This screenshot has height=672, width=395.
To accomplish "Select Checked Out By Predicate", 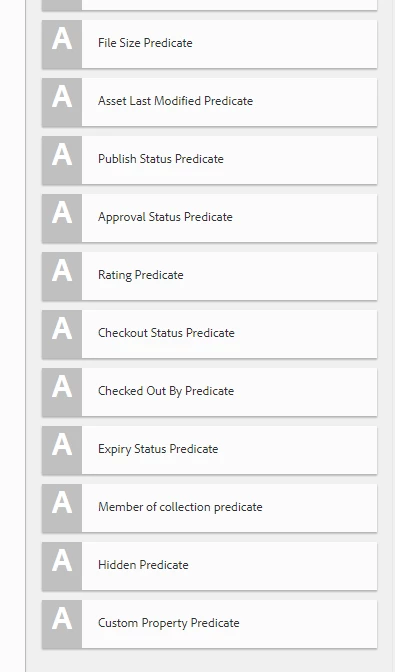I will coord(209,392).
